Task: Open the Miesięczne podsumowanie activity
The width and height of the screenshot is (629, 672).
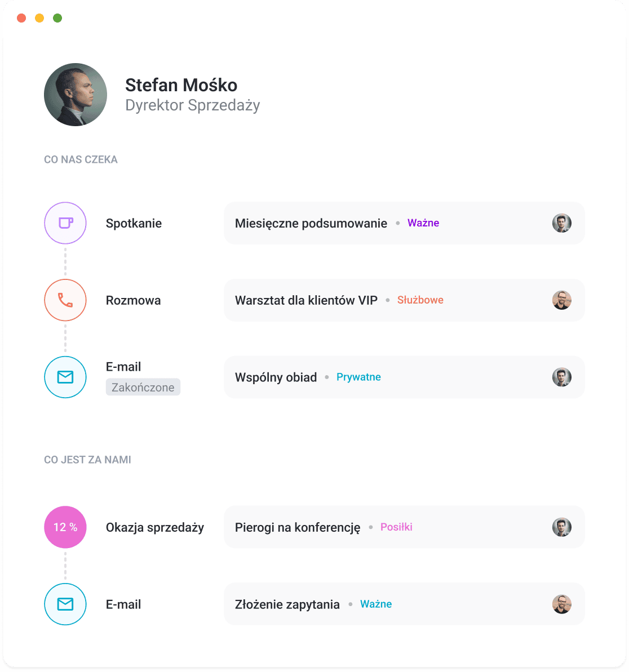Action: click(x=311, y=223)
